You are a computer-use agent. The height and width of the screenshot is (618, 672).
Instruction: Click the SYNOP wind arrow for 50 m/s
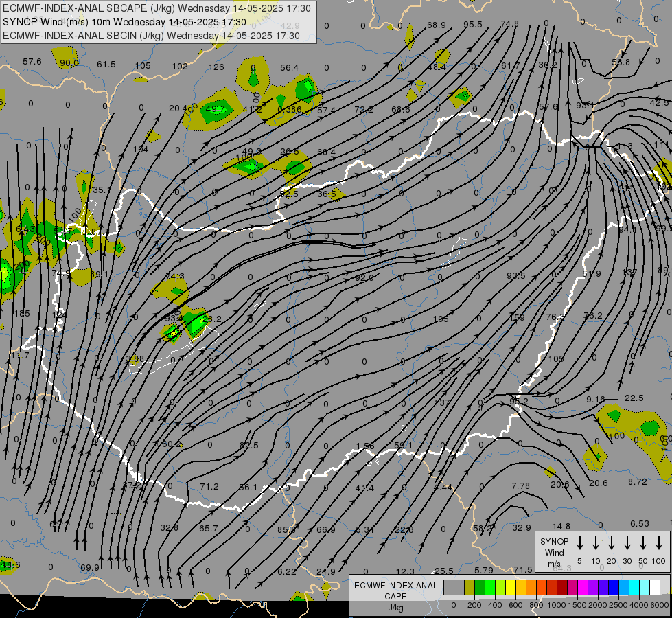(x=643, y=543)
